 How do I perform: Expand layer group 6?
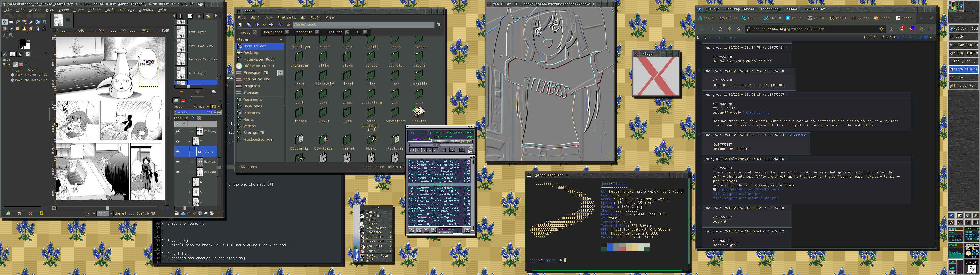pyautogui.click(x=189, y=182)
